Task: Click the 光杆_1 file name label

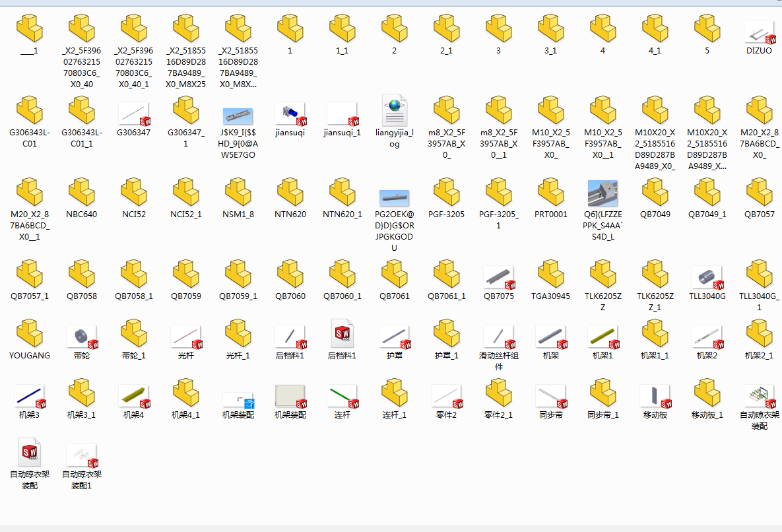Action: pyautogui.click(x=238, y=356)
